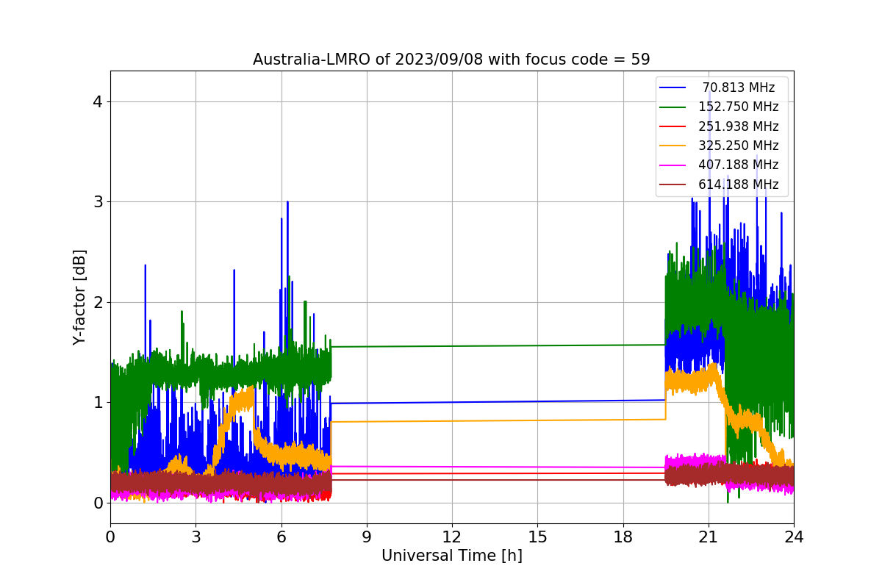
Task: Click x-axis tick label '3'
Action: (196, 537)
